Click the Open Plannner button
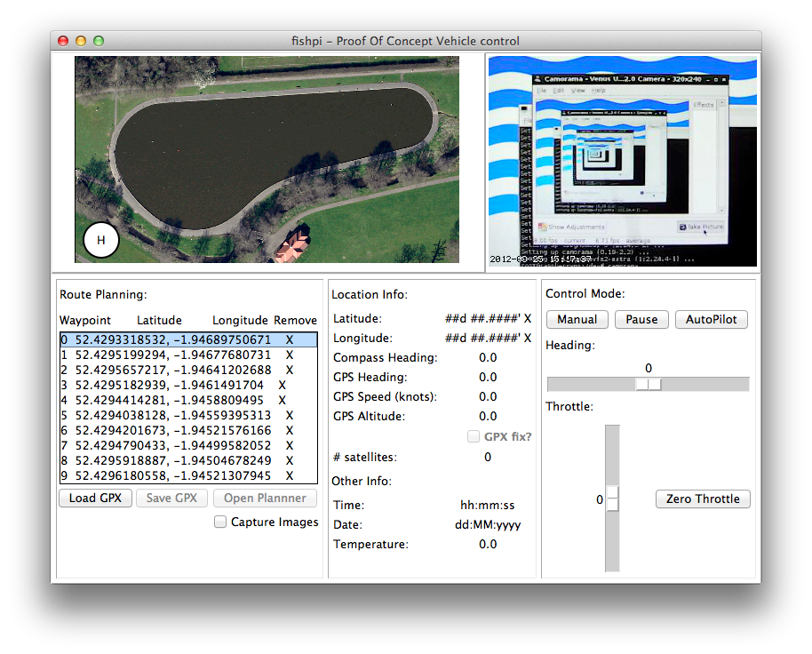The width and height of the screenshot is (812, 654). pos(265,498)
